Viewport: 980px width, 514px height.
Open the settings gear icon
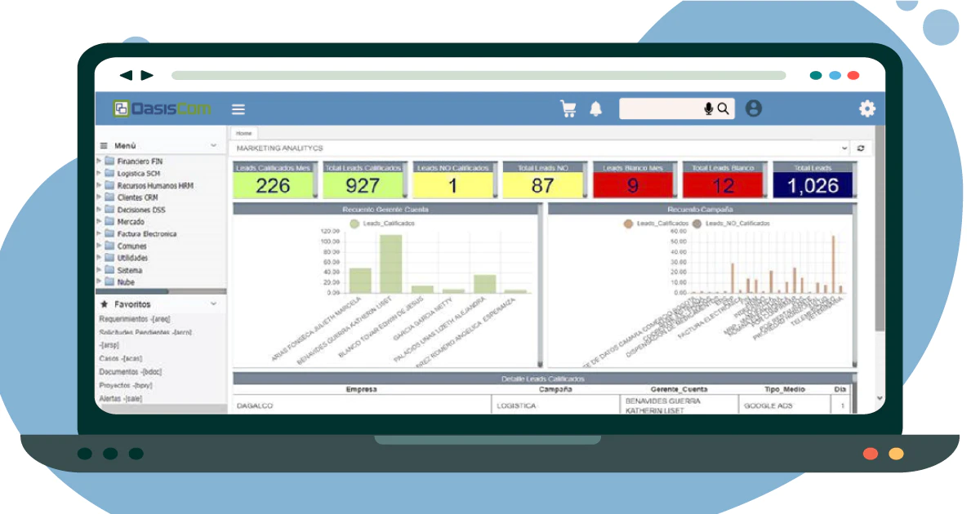[x=866, y=109]
